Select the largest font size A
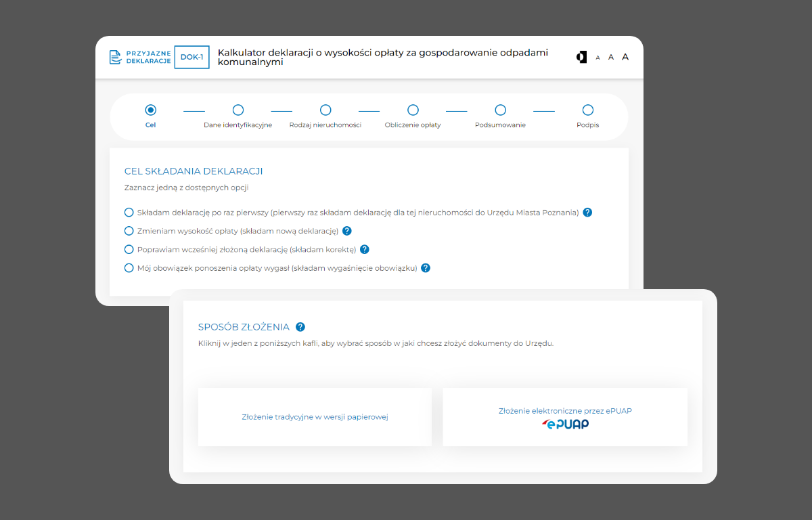The width and height of the screenshot is (812, 520). tap(625, 57)
